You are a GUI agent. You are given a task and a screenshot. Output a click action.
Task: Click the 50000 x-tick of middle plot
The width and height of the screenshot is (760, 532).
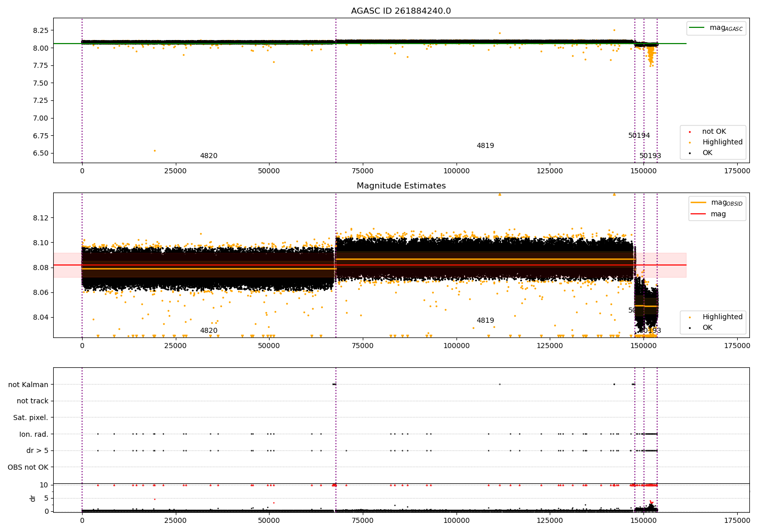click(x=269, y=346)
